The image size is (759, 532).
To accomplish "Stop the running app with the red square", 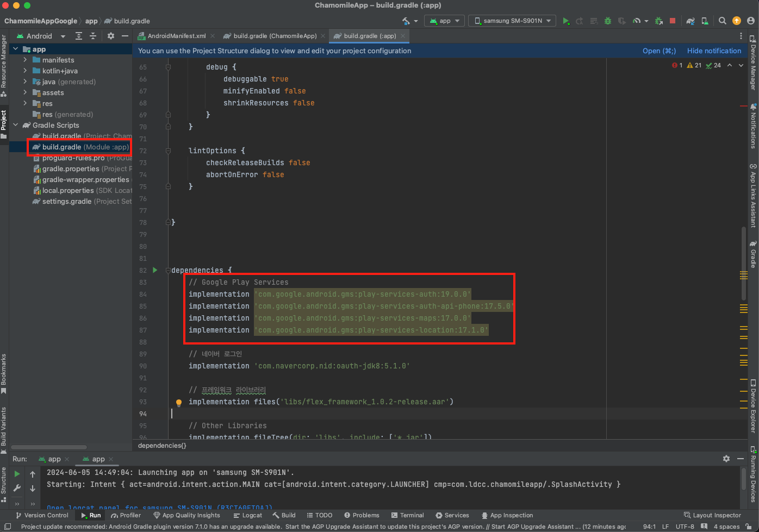I will tap(673, 21).
